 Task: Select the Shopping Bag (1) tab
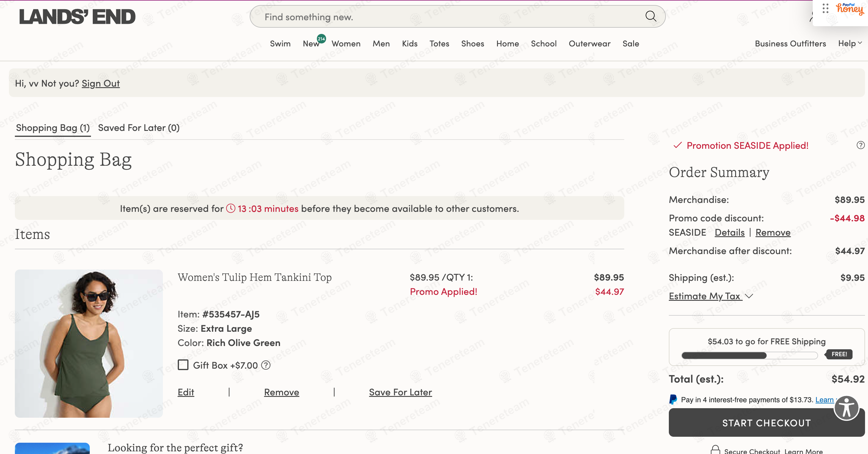[x=53, y=128]
